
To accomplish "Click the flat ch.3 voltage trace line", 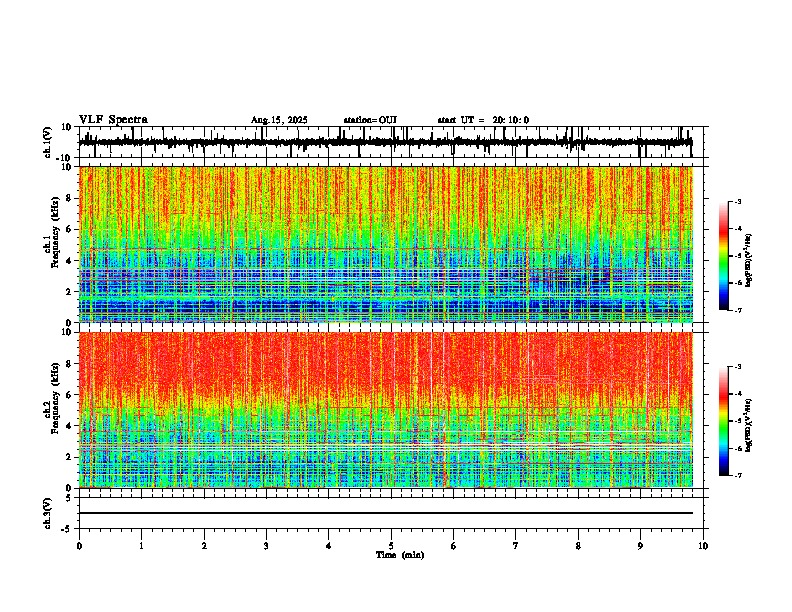I will (385, 513).
